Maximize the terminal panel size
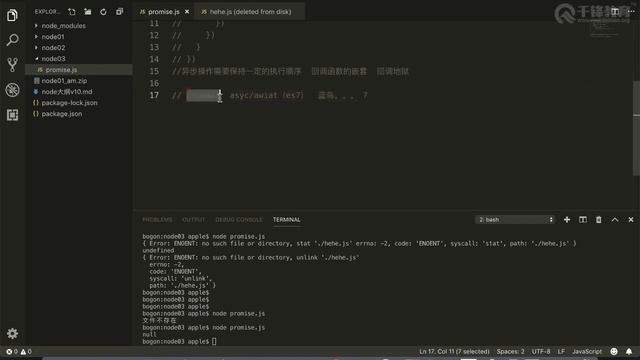 pos(615,220)
